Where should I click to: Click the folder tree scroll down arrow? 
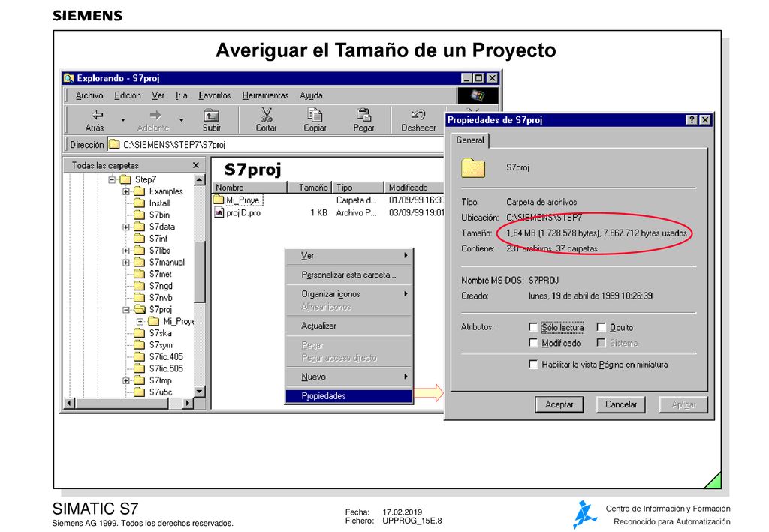[x=200, y=392]
